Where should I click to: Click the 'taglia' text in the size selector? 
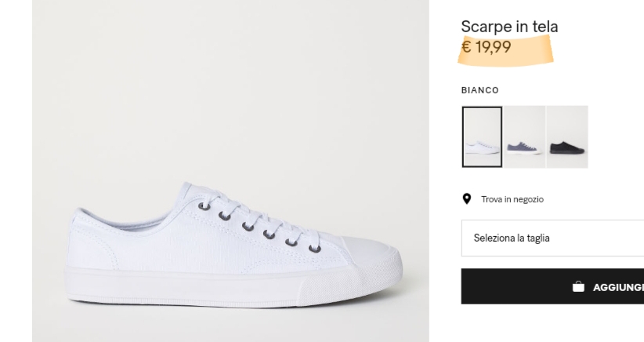tap(537, 238)
